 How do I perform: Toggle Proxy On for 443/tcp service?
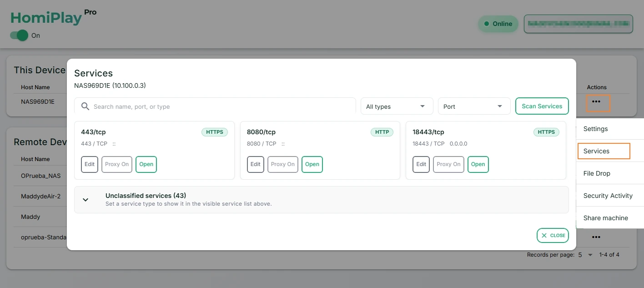tap(117, 164)
